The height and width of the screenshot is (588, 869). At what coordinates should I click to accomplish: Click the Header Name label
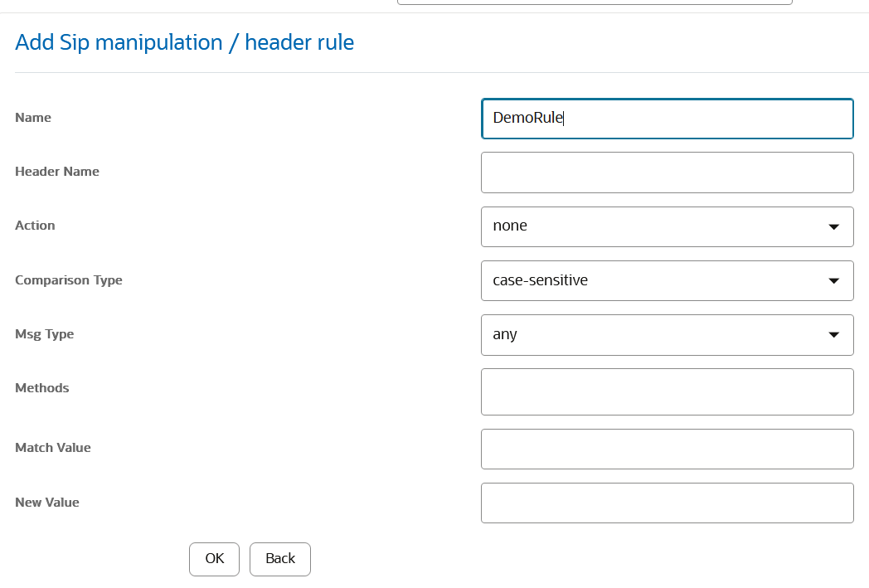57,172
